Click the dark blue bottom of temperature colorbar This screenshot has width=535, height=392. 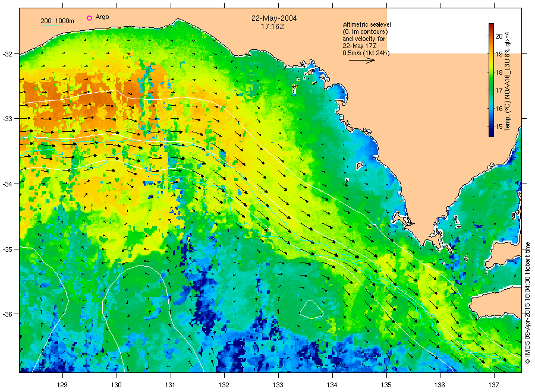492,133
